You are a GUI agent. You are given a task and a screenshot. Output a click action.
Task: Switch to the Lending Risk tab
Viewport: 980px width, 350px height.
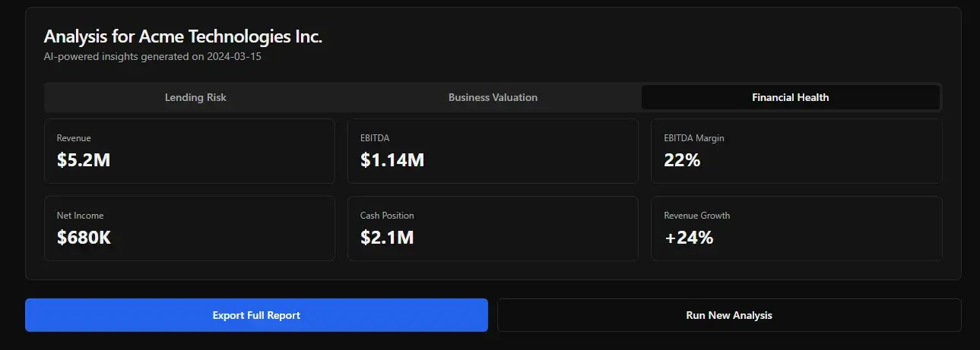195,97
